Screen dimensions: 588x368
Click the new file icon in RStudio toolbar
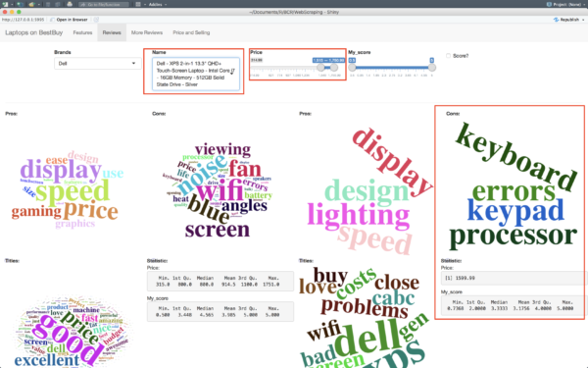tap(5, 5)
